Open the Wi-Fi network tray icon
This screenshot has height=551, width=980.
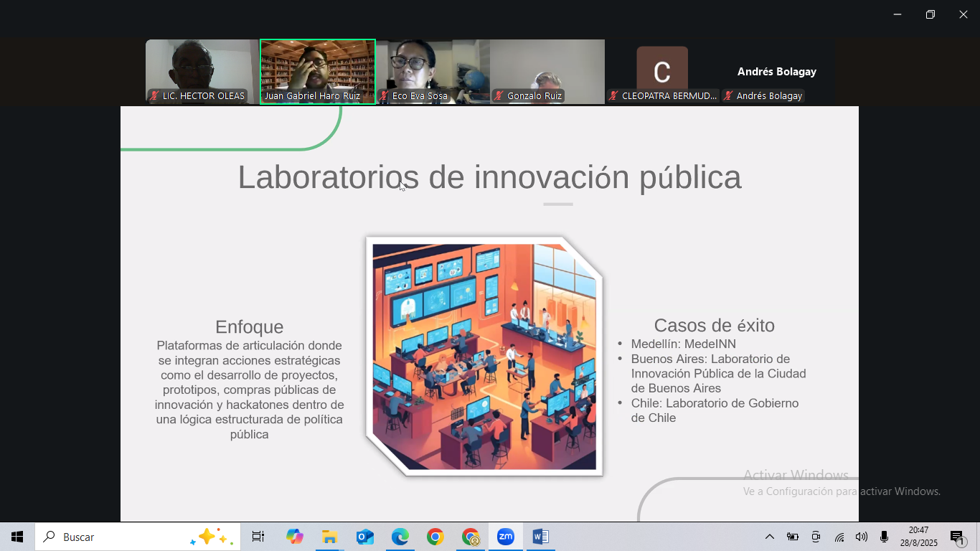click(x=839, y=537)
